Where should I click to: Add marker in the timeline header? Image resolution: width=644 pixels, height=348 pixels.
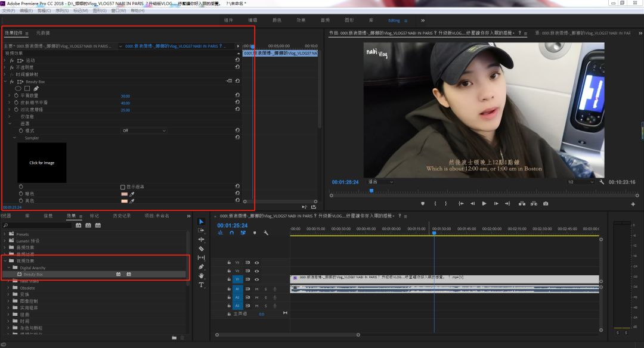click(x=255, y=232)
